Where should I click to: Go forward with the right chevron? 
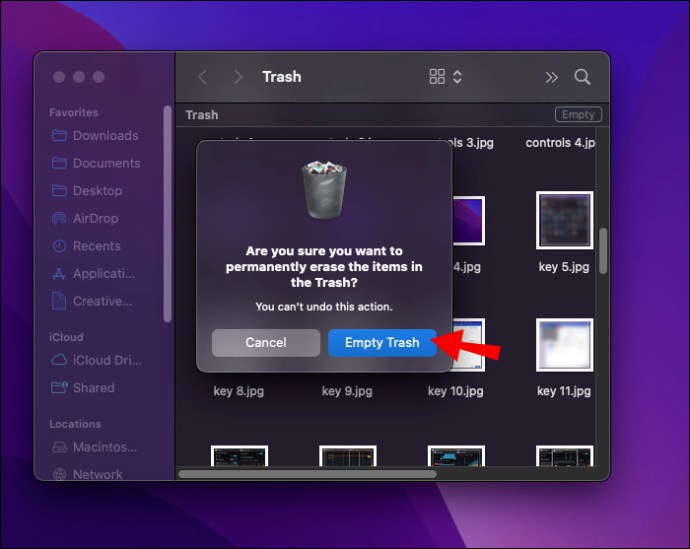tap(238, 77)
